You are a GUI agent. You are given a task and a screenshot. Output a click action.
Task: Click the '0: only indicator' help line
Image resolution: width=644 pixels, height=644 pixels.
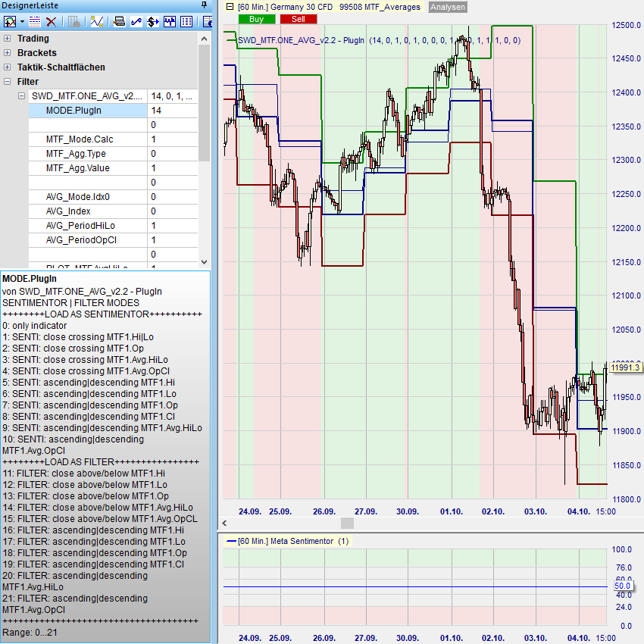(x=35, y=325)
